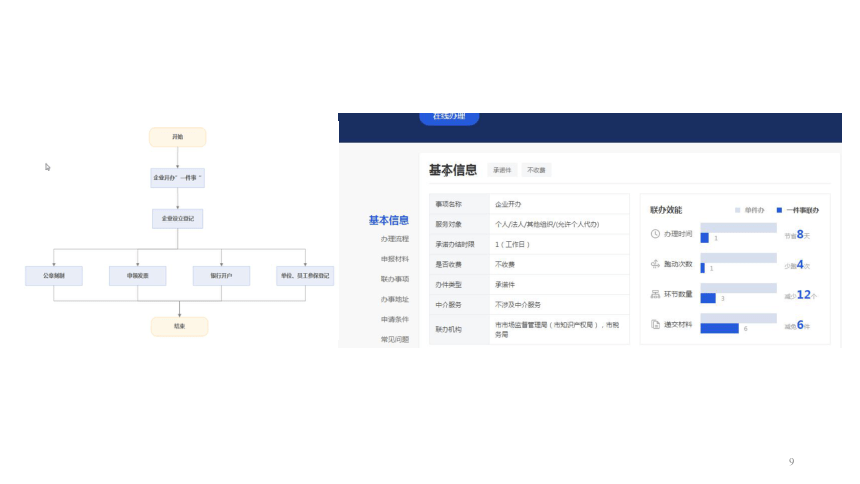
Task: Click the 个人/法人/其他组织 value cell
Action: click(559, 224)
